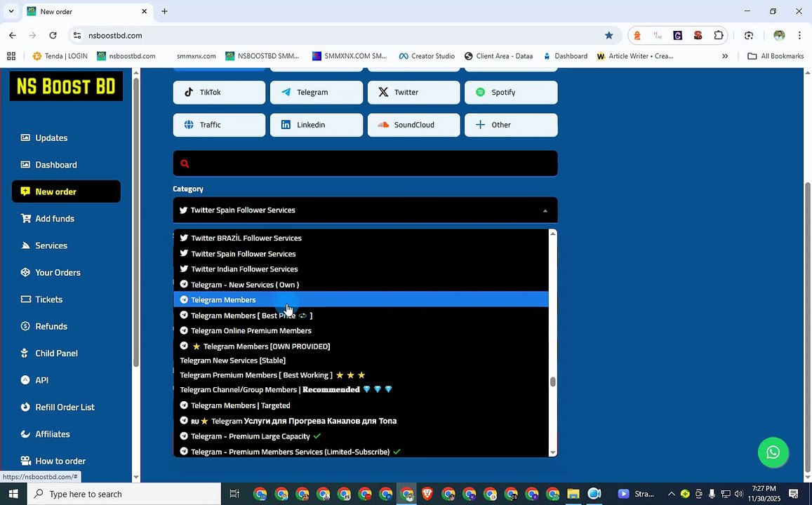
Task: Filter services by Traffic
Action: [x=219, y=125]
